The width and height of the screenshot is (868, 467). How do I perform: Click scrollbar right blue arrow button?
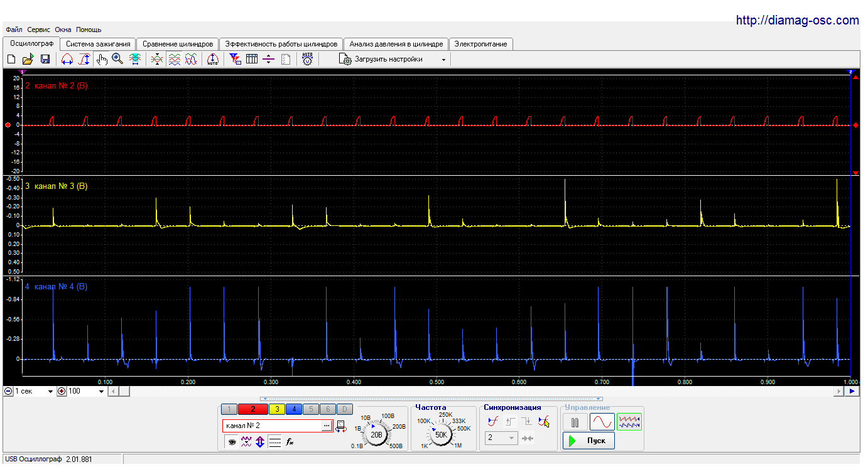852,391
